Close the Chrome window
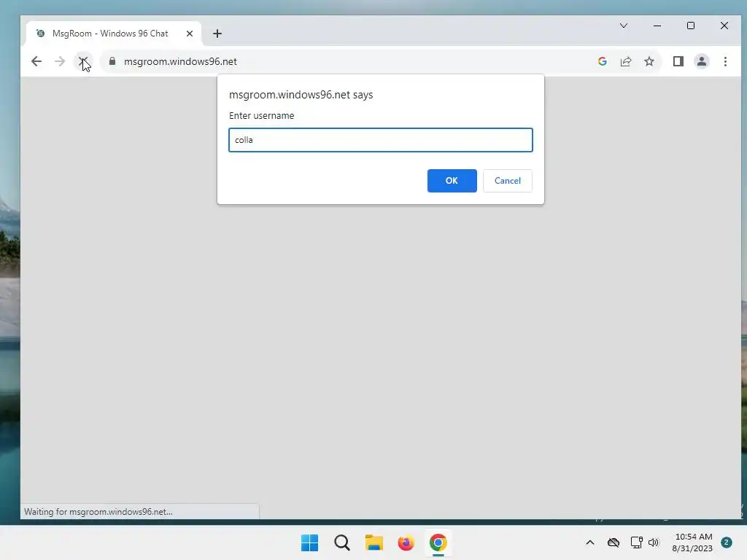Image resolution: width=747 pixels, height=560 pixels. tap(724, 26)
